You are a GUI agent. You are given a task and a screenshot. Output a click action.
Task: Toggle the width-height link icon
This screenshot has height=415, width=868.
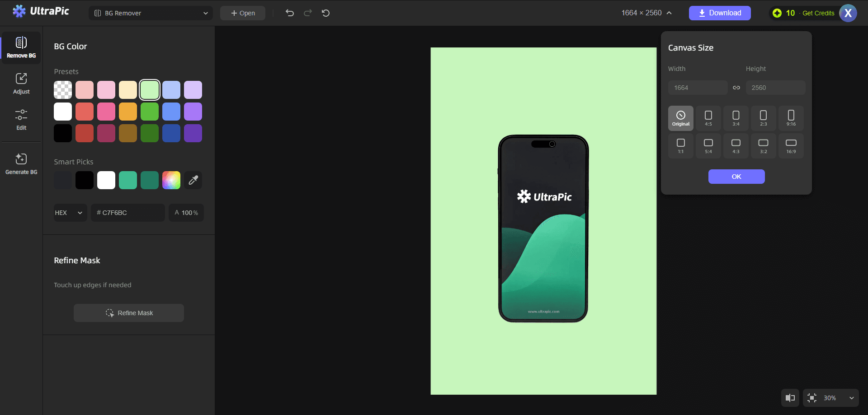736,88
